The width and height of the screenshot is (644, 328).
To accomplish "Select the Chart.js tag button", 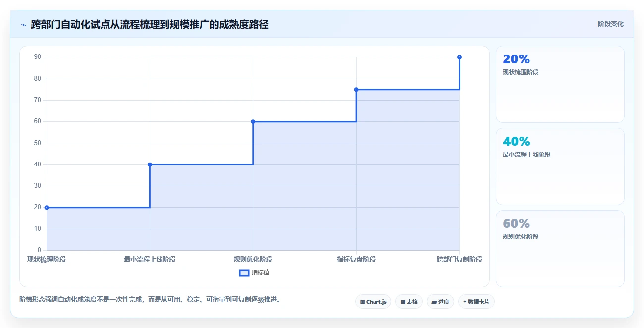I will click(374, 302).
